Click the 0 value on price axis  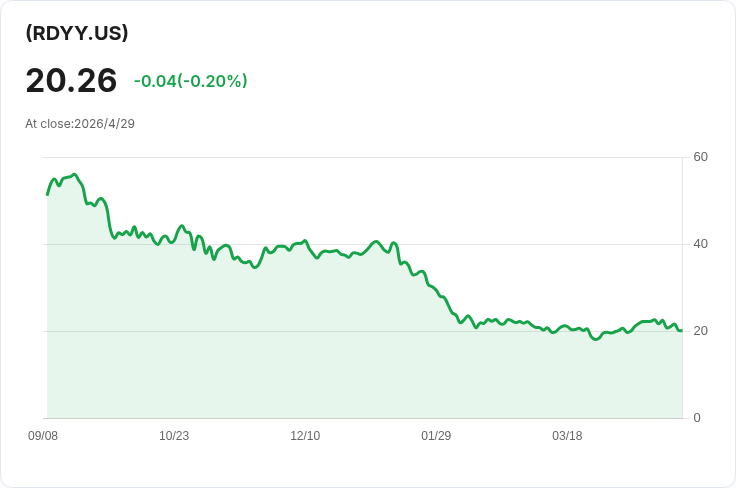697,418
